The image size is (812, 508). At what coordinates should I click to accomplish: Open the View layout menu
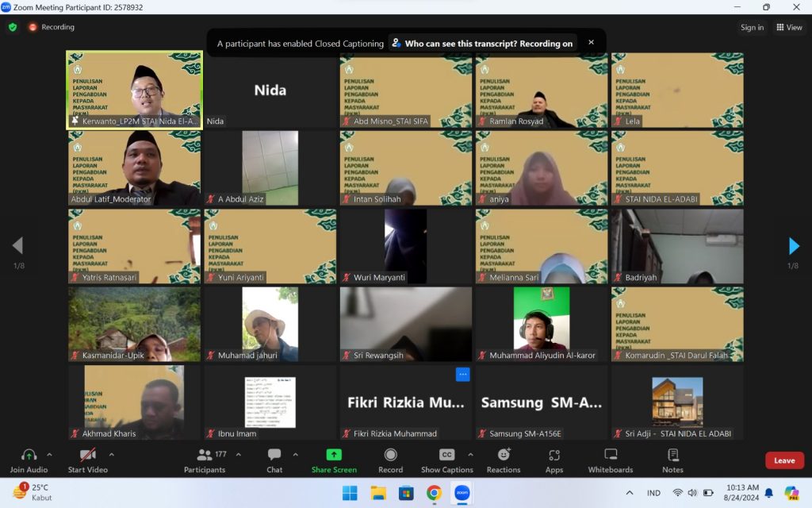[x=789, y=27]
